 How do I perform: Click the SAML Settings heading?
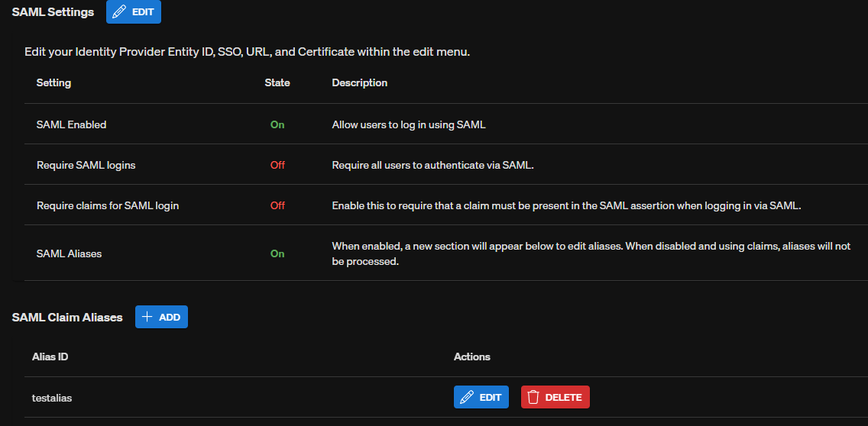tap(53, 12)
